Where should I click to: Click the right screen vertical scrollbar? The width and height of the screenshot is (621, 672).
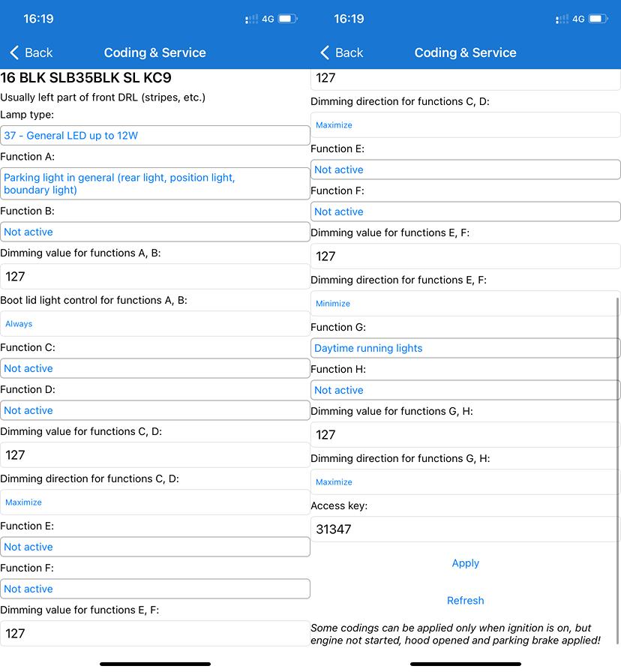click(x=617, y=470)
